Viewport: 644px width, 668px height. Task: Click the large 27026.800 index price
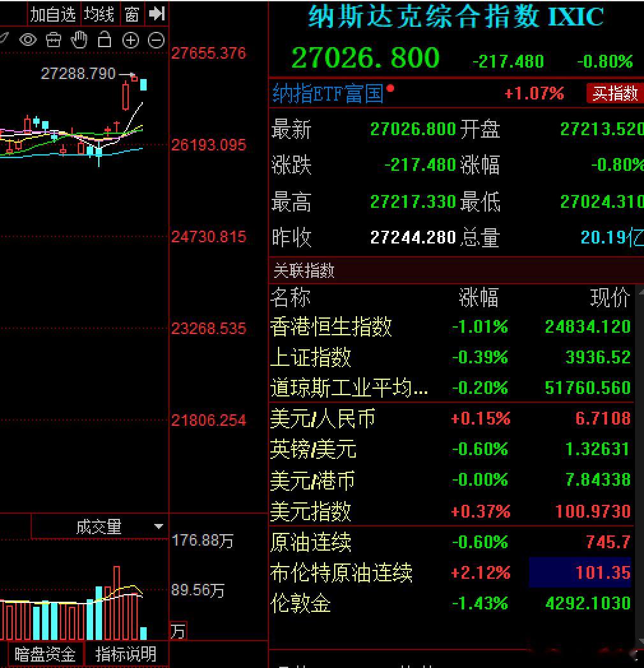[365, 57]
